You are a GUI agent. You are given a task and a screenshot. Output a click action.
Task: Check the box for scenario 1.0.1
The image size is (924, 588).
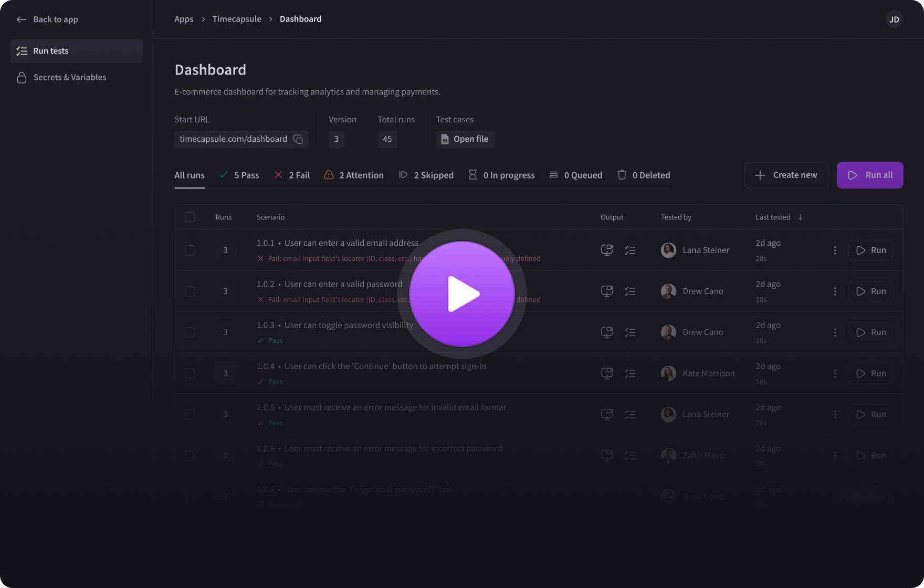tap(190, 250)
